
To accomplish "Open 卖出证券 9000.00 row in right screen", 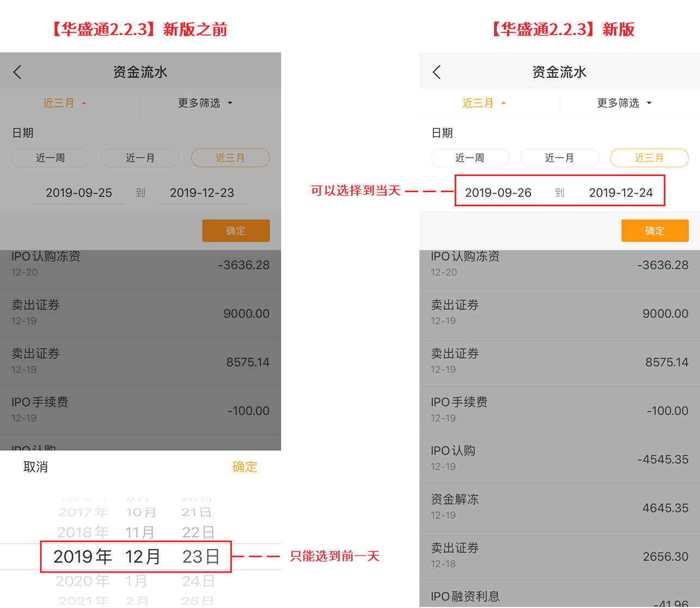I will (x=559, y=313).
